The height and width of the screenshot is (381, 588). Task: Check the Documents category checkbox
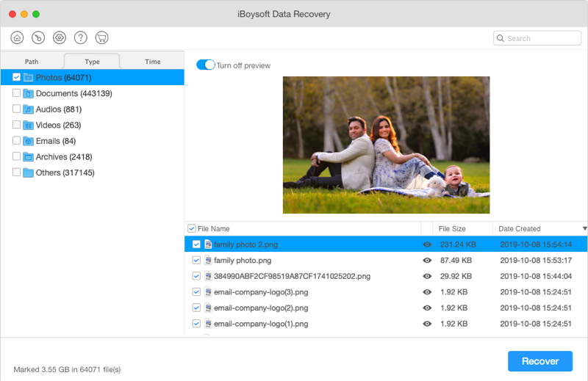16,93
